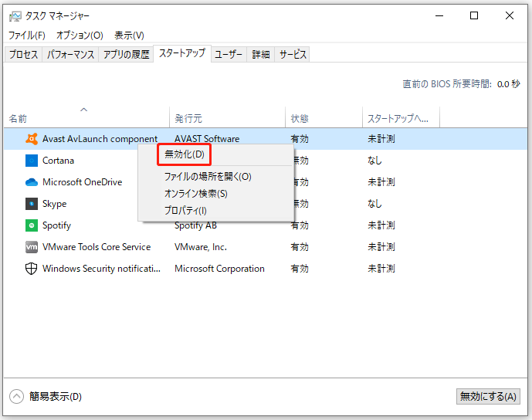532x420 pixels.
Task: Click the Spotify green icon
Action: pyautogui.click(x=32, y=225)
